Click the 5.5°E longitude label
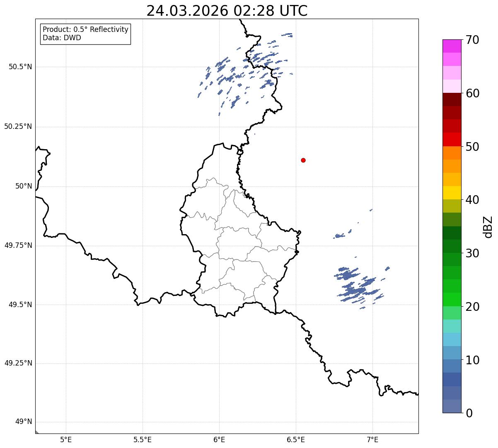The width and height of the screenshot is (498, 448). tap(143, 440)
